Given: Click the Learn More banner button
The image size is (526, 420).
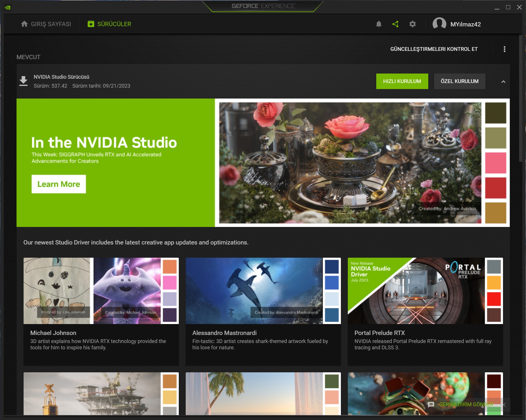Looking at the screenshot, I should pos(59,184).
